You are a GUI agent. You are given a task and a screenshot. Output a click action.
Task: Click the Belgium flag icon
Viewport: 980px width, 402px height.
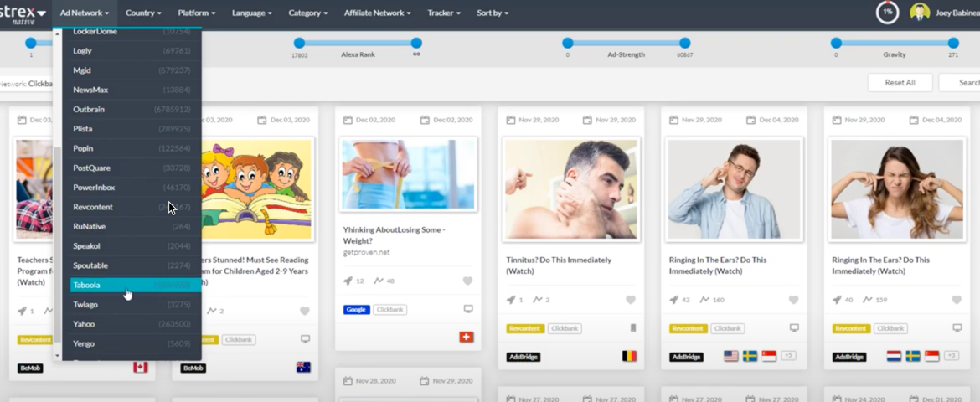point(629,357)
